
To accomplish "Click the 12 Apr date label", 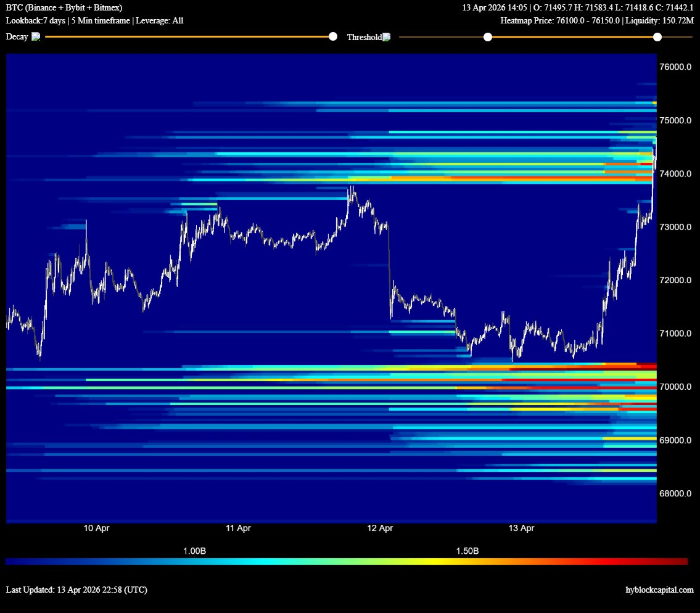I will (x=380, y=529).
